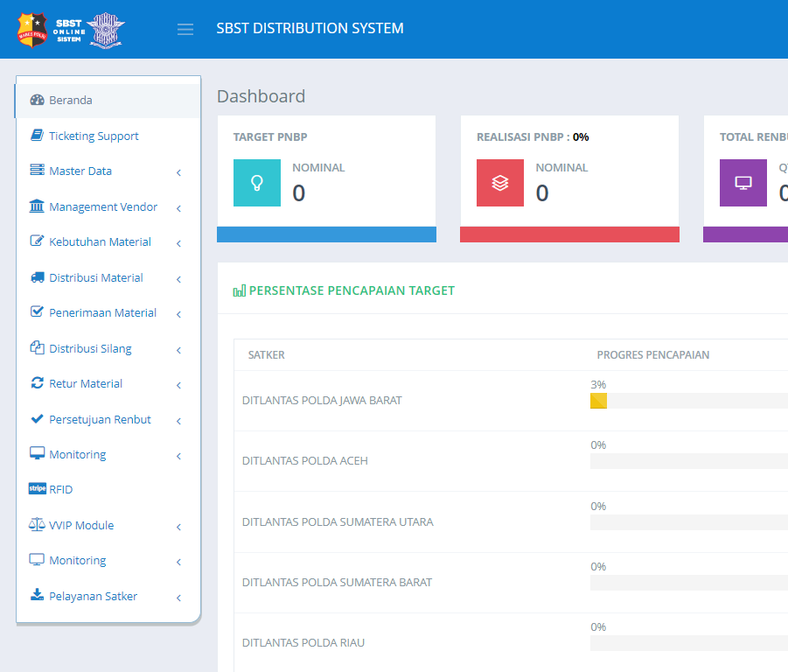Expand the VVIP Module chevron
Image resolution: width=788 pixels, height=672 pixels.
pyautogui.click(x=179, y=527)
